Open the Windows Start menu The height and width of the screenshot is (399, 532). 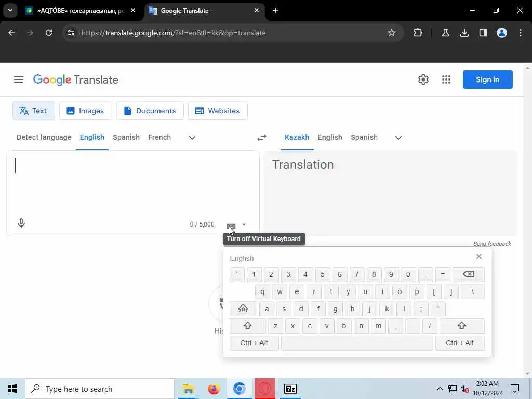point(12,389)
